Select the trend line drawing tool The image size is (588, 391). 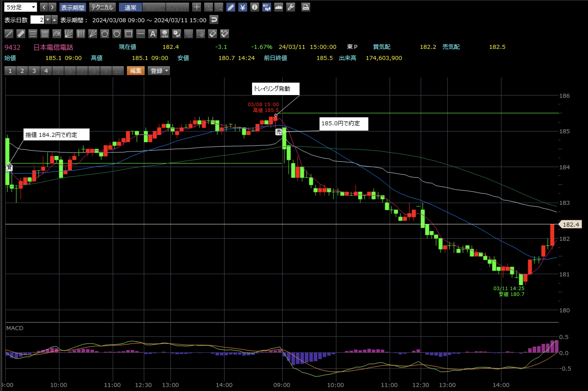tap(9, 34)
